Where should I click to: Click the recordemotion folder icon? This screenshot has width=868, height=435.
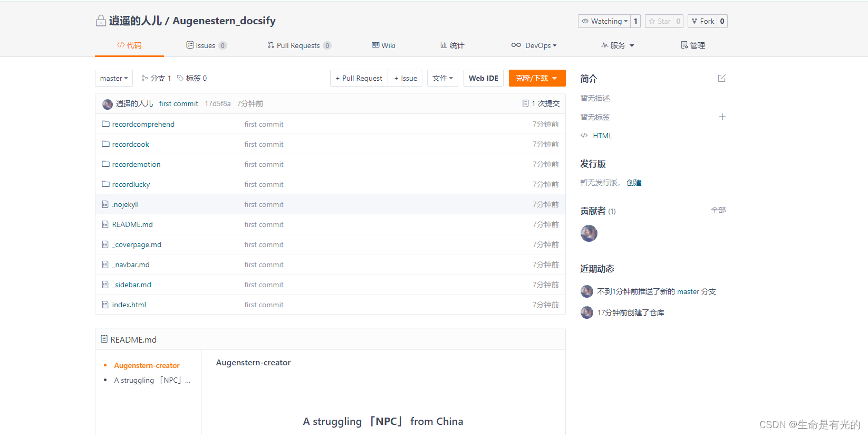coord(105,164)
